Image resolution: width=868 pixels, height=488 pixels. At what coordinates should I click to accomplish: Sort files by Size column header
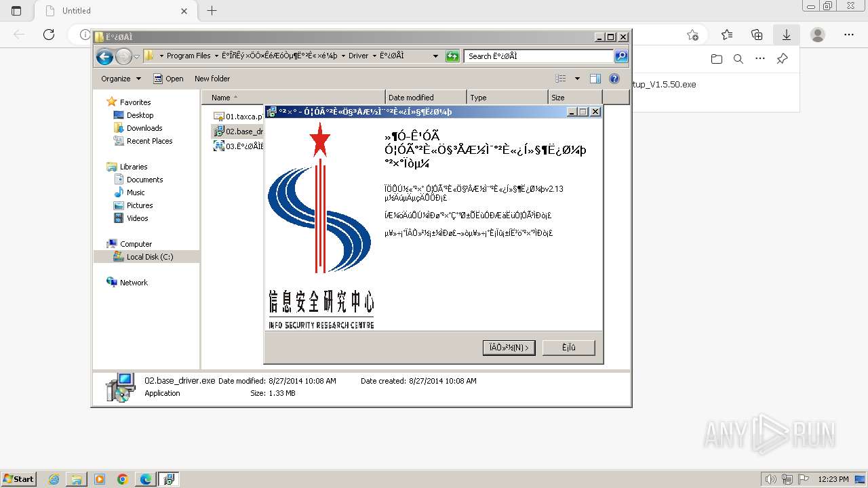click(575, 98)
